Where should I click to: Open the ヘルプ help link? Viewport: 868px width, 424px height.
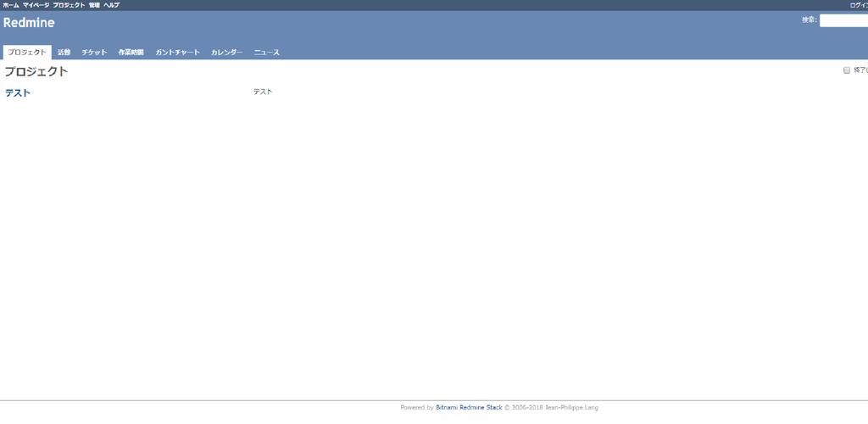(x=111, y=5)
